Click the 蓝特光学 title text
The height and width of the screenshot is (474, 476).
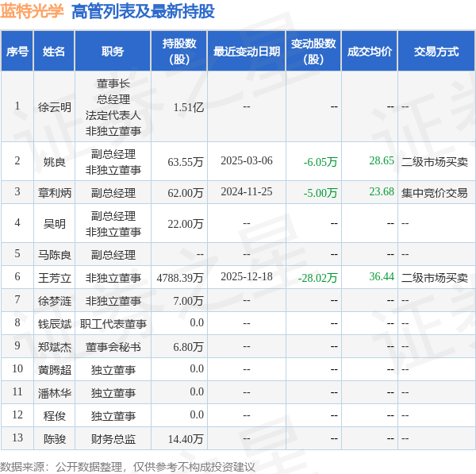click(x=33, y=11)
